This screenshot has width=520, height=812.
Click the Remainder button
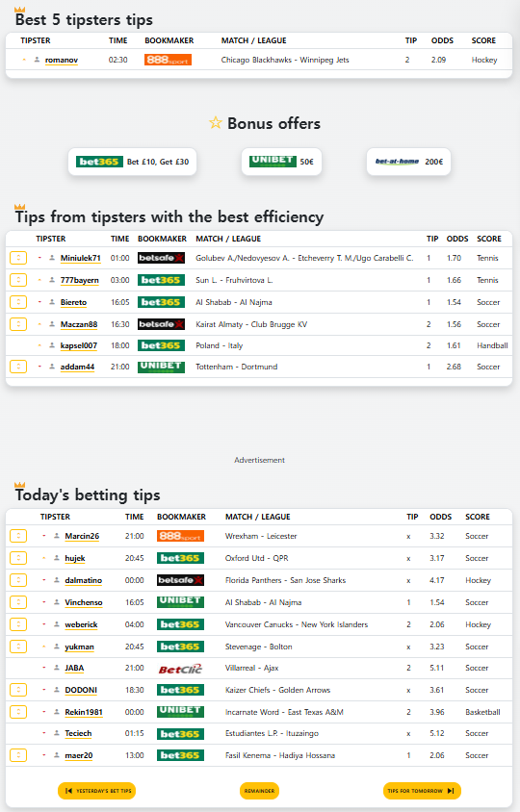click(x=259, y=791)
